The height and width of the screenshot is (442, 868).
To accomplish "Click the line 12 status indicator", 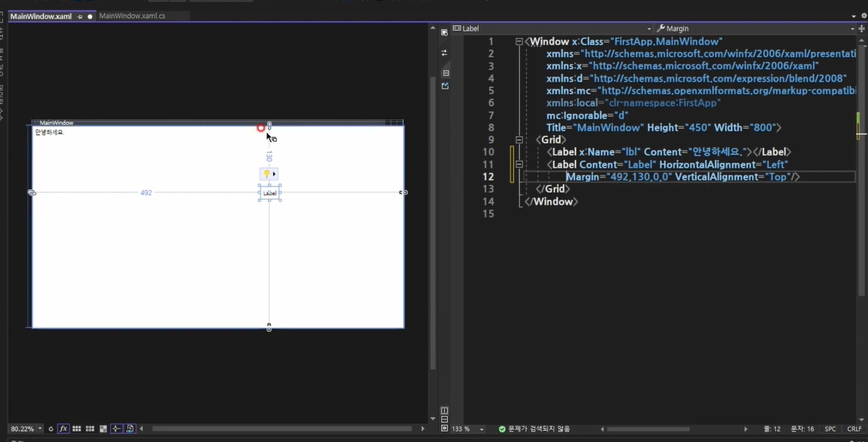I will point(772,429).
